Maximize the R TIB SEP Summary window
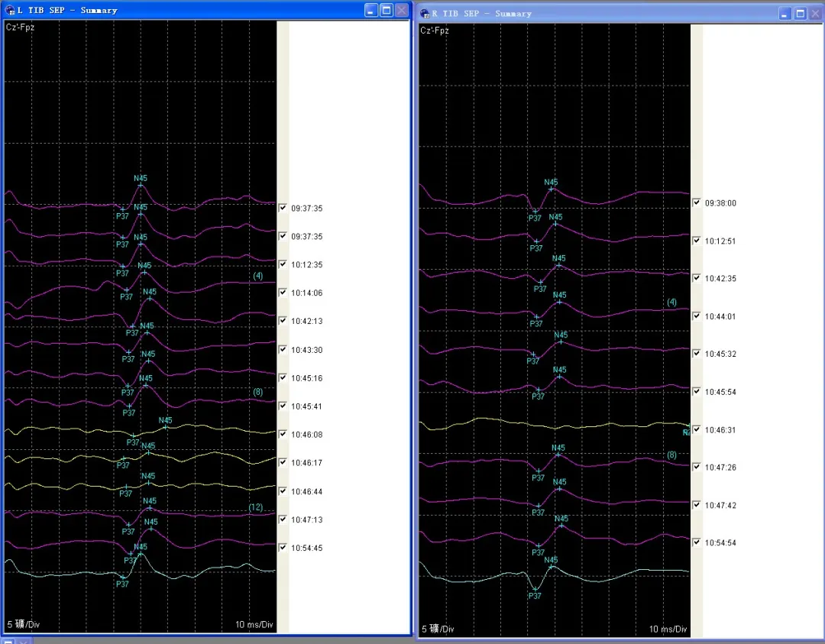This screenshot has width=825, height=644. pyautogui.click(x=801, y=14)
